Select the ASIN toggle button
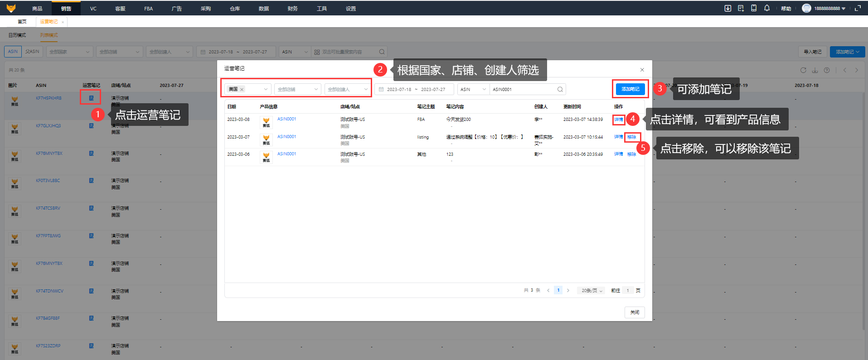 tap(13, 52)
